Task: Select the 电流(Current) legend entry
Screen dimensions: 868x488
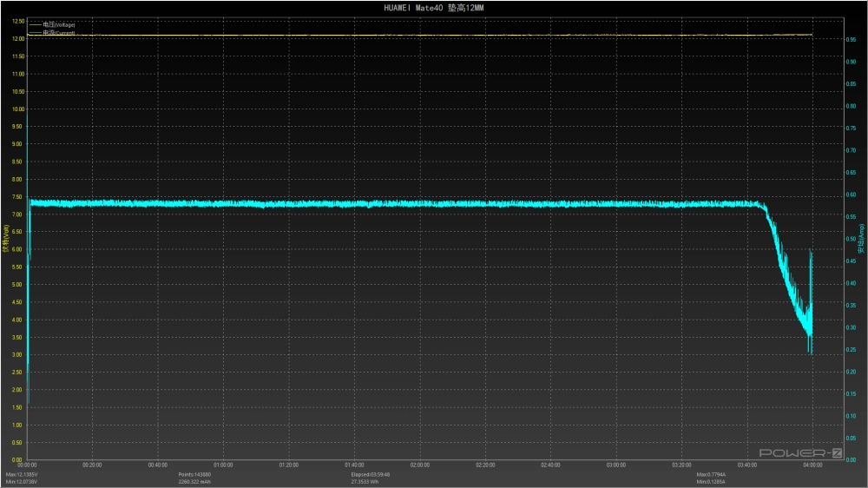Action: (x=52, y=33)
